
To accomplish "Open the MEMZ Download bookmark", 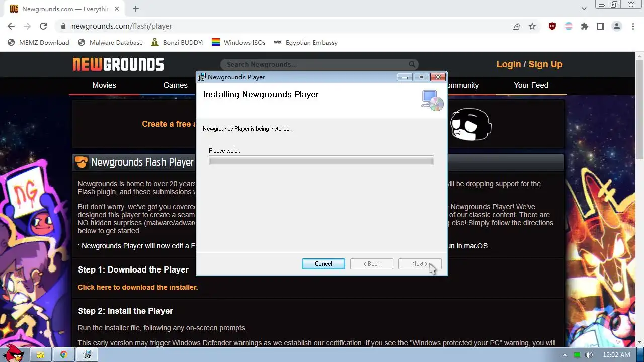I will pos(39,43).
